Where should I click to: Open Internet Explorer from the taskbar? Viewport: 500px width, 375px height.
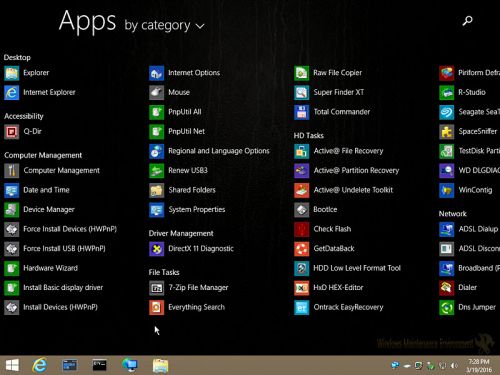[39, 365]
